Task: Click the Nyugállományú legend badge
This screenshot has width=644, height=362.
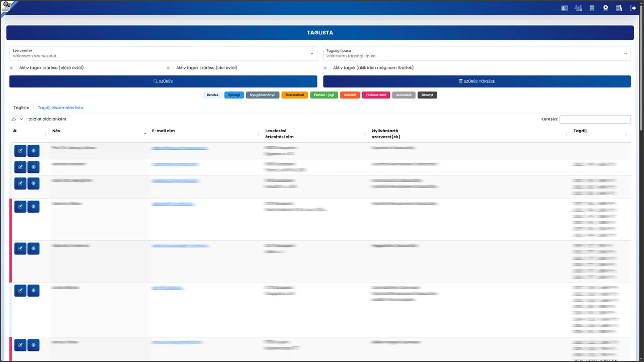Action: pyautogui.click(x=263, y=95)
